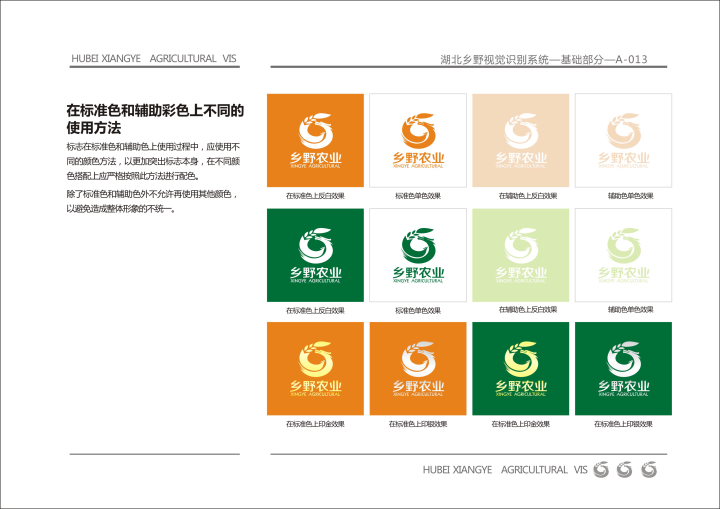
Task: Click the gold-print logo on the orange tile
Action: pos(315,368)
